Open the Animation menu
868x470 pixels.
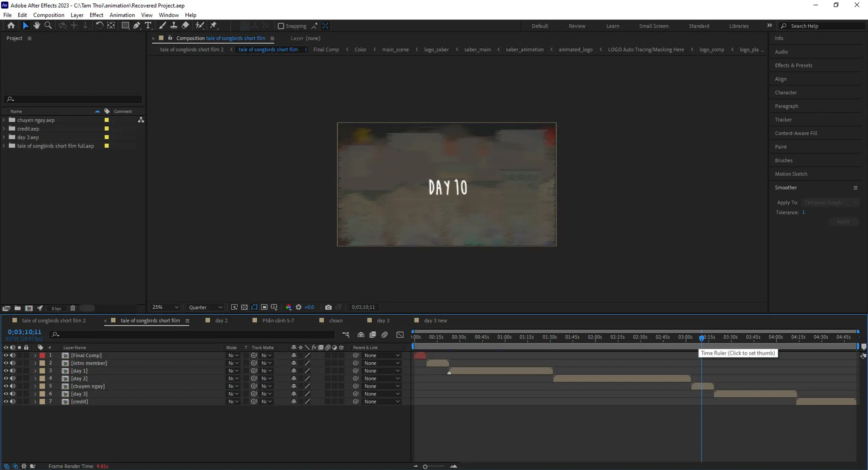pyautogui.click(x=122, y=15)
